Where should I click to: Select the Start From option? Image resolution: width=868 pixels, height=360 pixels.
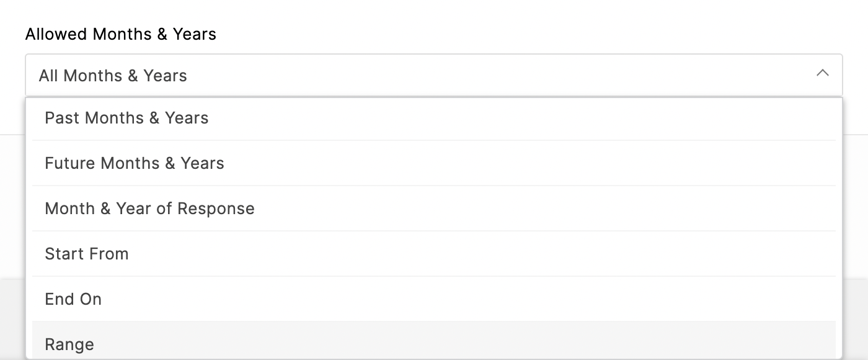(x=87, y=254)
